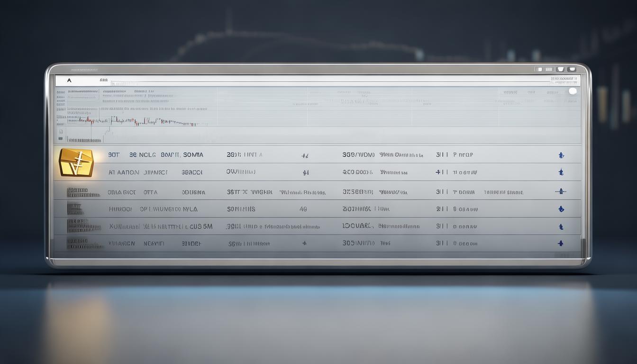Click the '+11' value in the second row
The image size is (637, 364).
[x=441, y=173]
